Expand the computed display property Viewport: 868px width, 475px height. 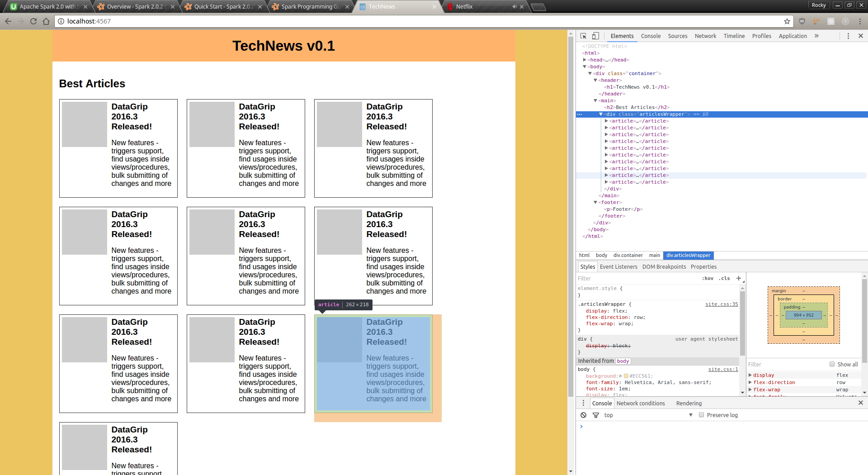point(750,375)
